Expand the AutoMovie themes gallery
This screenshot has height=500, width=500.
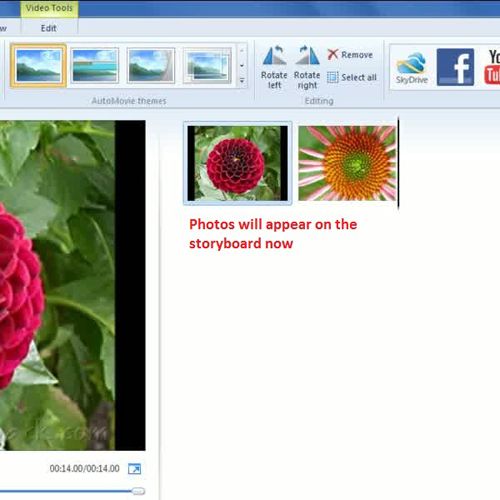(x=242, y=81)
